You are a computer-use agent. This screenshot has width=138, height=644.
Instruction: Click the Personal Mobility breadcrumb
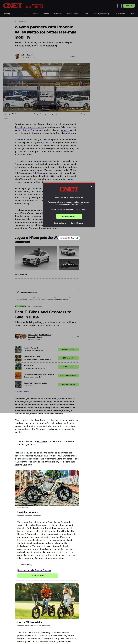[x=37, y=306]
